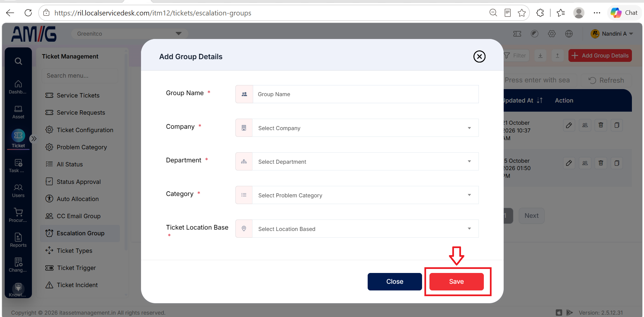The height and width of the screenshot is (317, 644).
Task: Click the Close button in dialog
Action: coord(395,282)
